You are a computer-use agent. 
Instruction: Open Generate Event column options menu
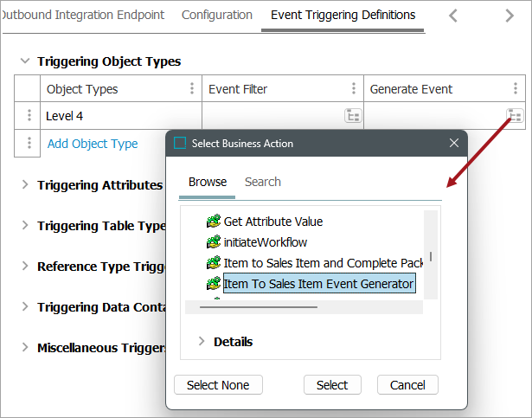tap(516, 89)
